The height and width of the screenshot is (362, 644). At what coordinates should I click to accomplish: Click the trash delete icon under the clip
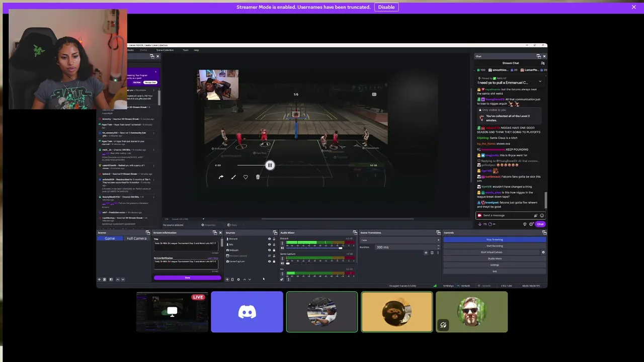[258, 177]
